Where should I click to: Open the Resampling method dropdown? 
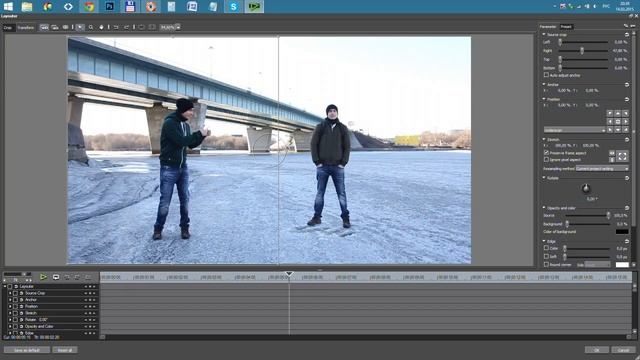(x=602, y=168)
